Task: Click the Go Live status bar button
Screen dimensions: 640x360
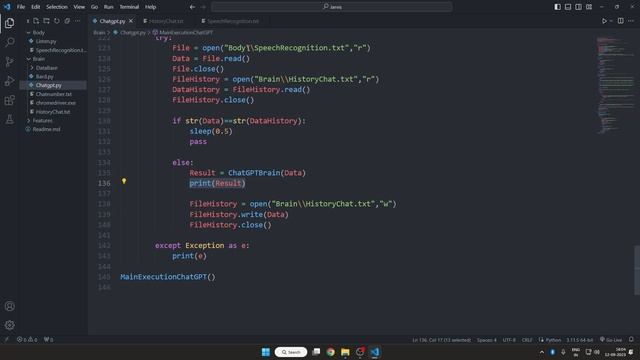Action: [x=611, y=340]
